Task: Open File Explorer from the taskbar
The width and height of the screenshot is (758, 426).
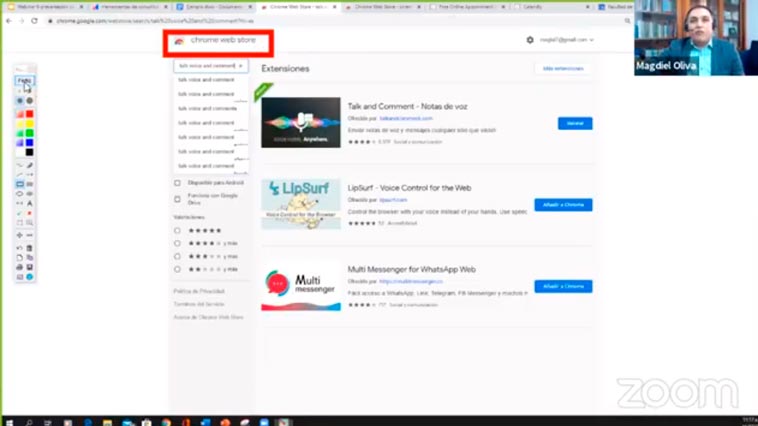Action: [107, 422]
